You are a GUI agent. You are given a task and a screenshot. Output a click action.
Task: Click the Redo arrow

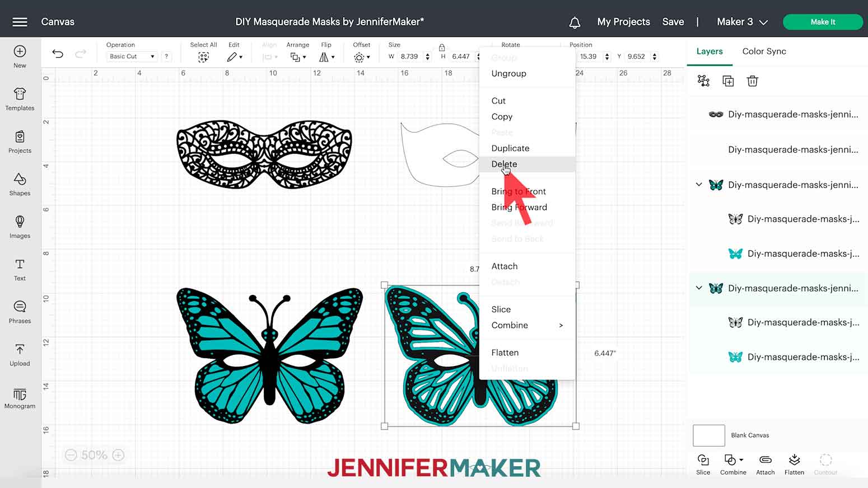(81, 54)
